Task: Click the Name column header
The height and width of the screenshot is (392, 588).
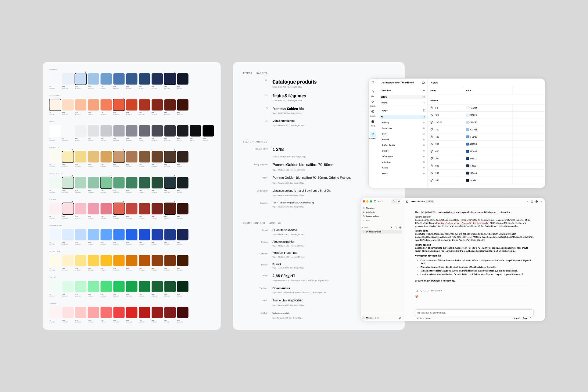Action: pyautogui.click(x=433, y=91)
